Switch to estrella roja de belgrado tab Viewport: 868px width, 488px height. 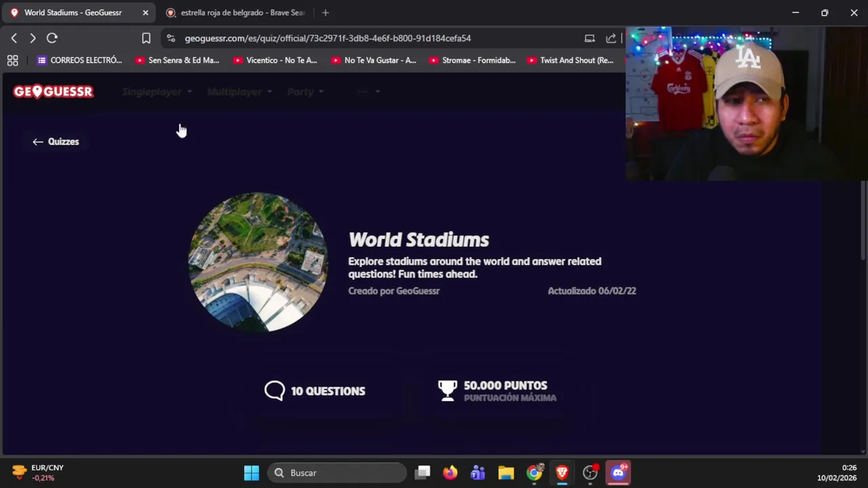point(237,13)
